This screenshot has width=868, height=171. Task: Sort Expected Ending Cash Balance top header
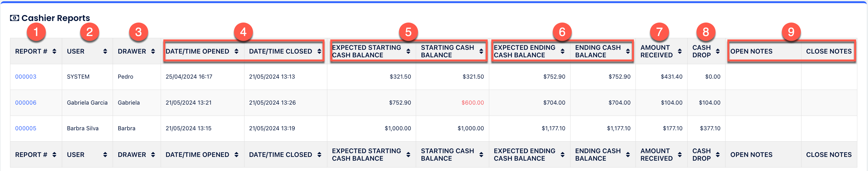click(x=562, y=51)
